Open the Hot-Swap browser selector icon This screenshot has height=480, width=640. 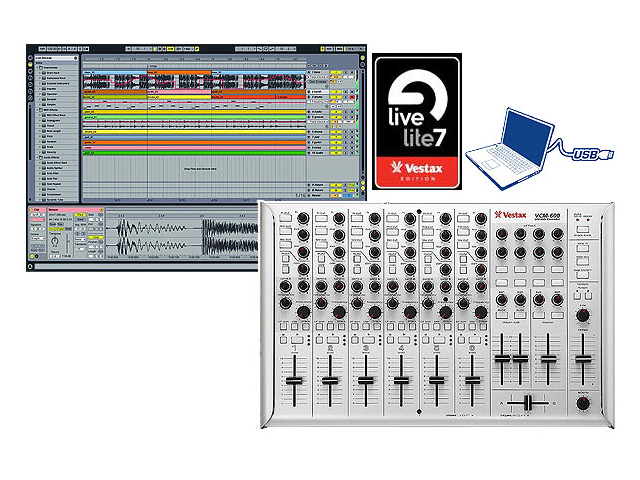(x=30, y=98)
